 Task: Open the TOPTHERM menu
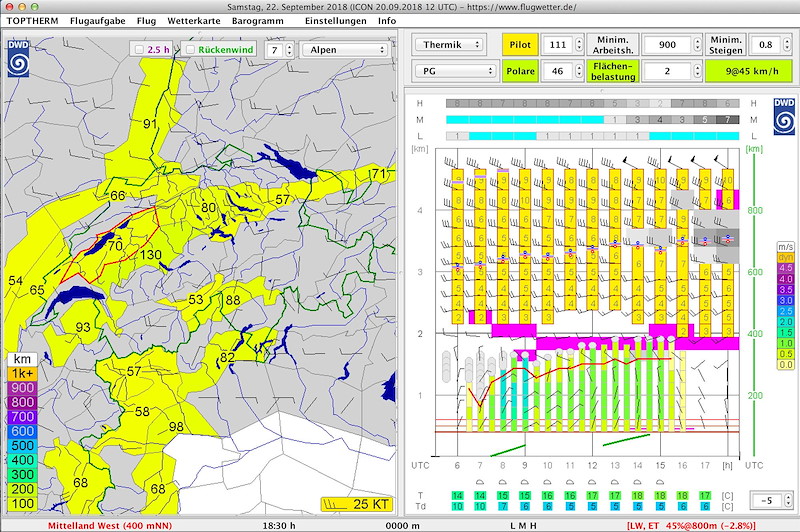(x=32, y=21)
